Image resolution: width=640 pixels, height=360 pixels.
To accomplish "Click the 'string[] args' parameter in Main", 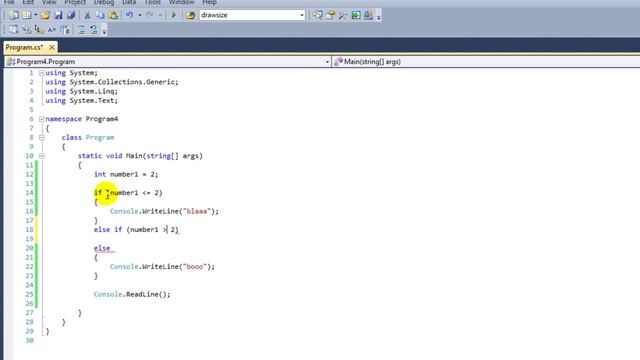I will 173,156.
